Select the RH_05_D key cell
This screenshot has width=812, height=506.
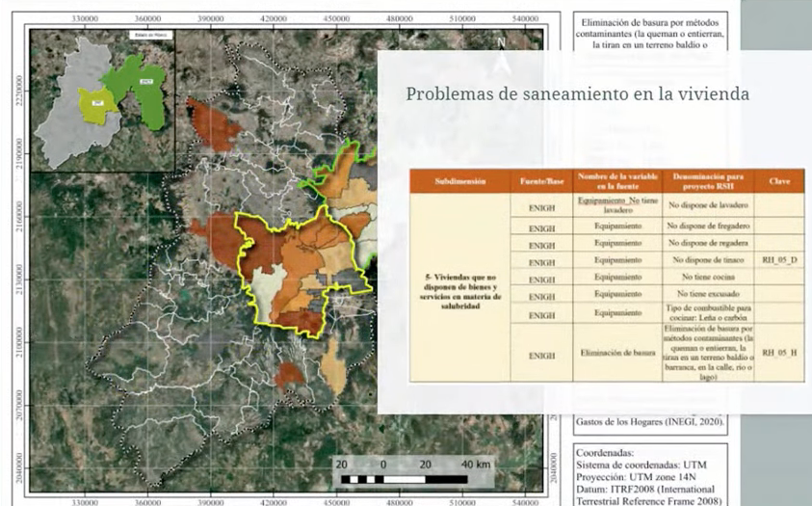click(780, 260)
